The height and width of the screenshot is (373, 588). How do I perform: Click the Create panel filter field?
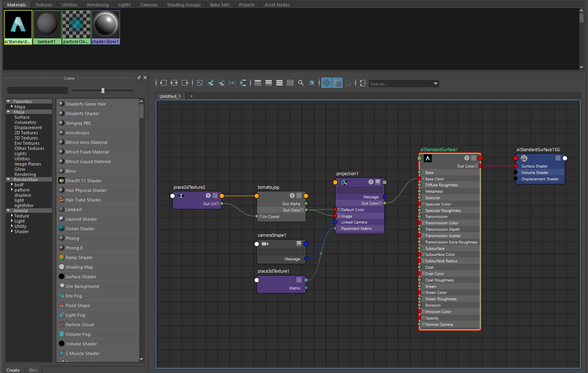(38, 90)
